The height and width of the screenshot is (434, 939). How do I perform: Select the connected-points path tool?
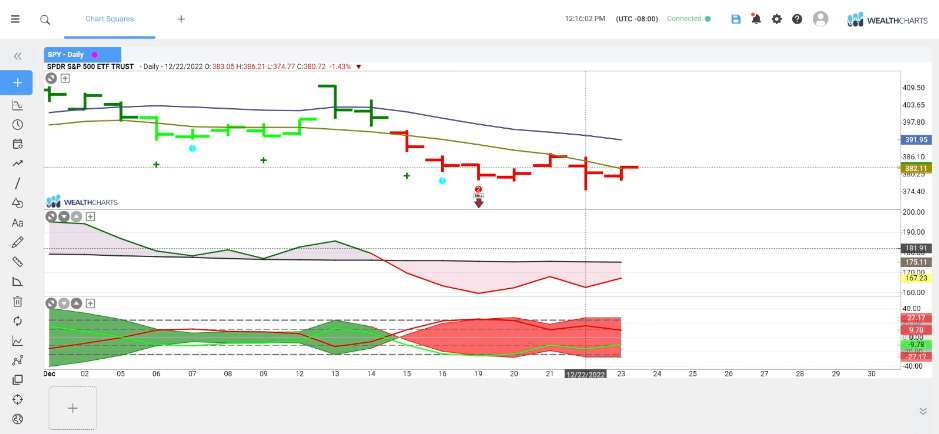point(17,360)
